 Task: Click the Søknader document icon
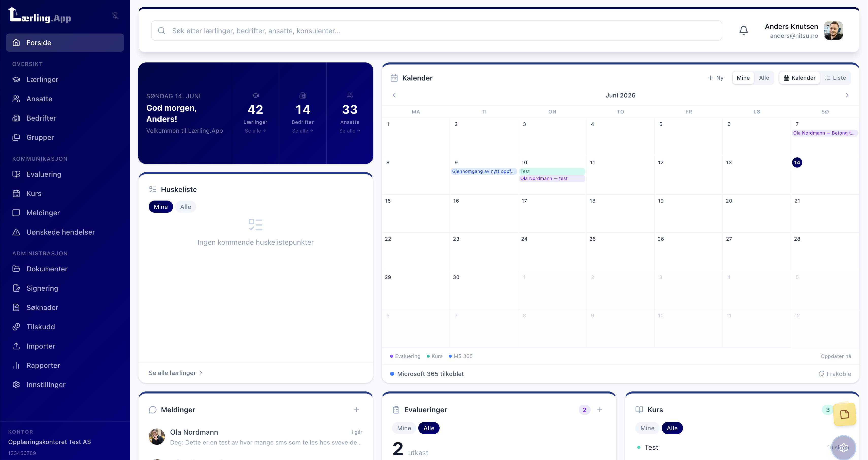tap(16, 307)
